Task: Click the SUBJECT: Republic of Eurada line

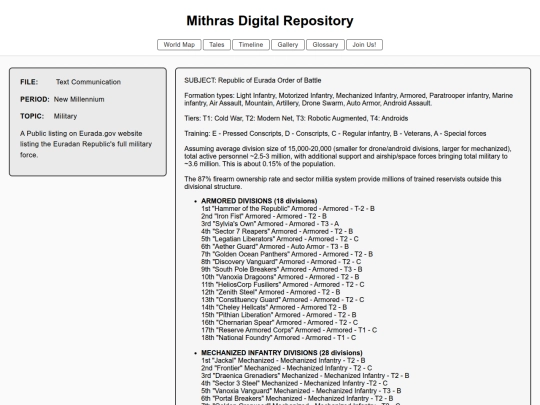Action: 253,80
